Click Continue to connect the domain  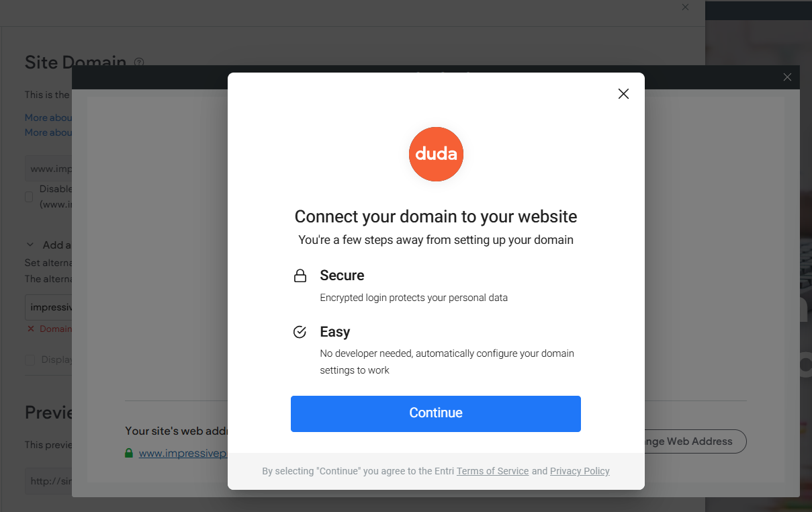(x=436, y=413)
